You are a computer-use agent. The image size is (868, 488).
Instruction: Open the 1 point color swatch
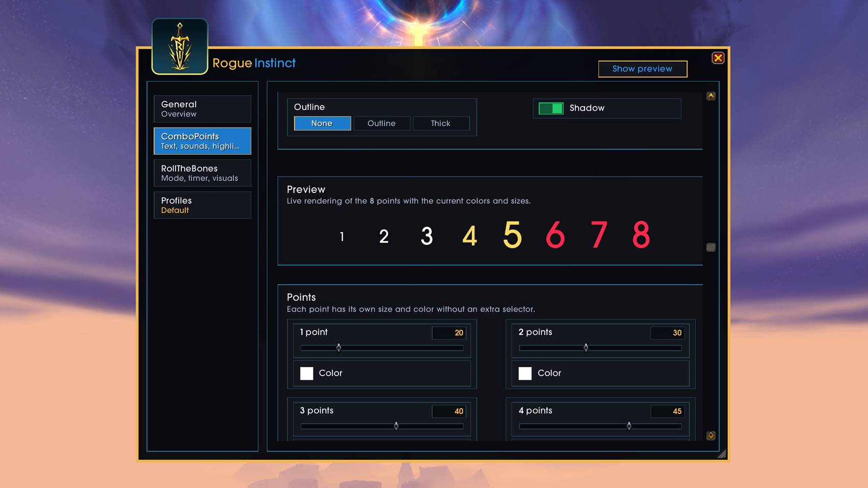point(306,373)
